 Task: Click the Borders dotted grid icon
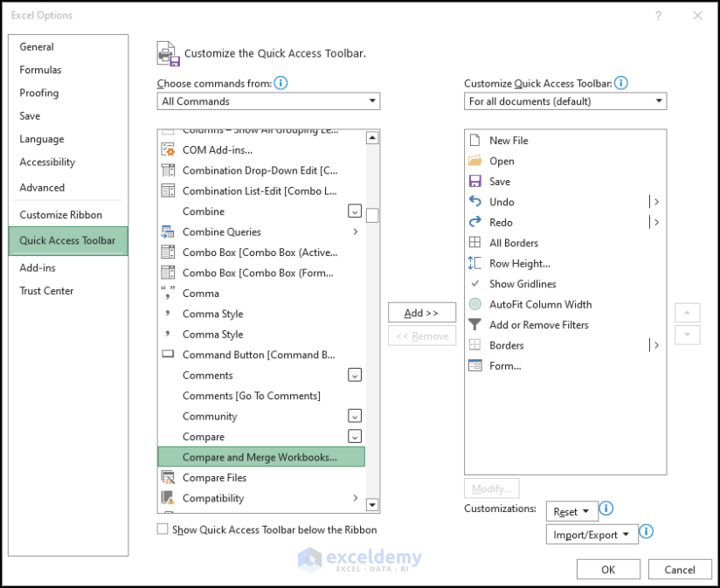[474, 345]
